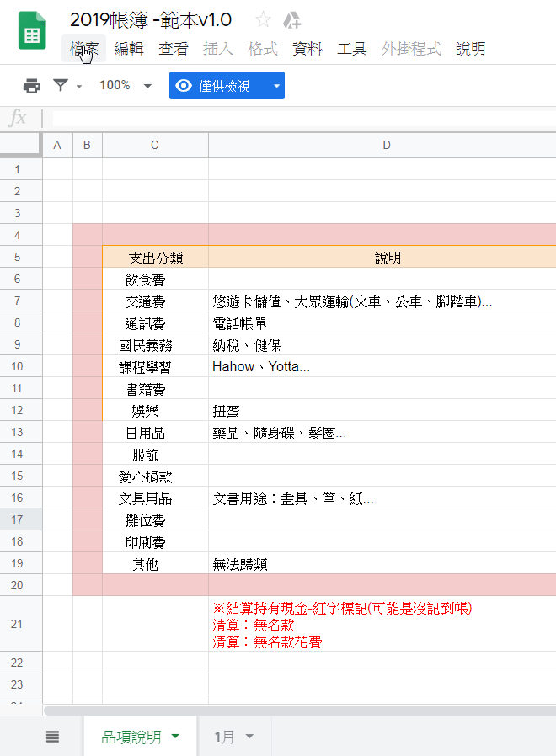Viewport: 556px width, 756px height.
Task: Select the 課程學習 cell
Action: [x=155, y=366]
